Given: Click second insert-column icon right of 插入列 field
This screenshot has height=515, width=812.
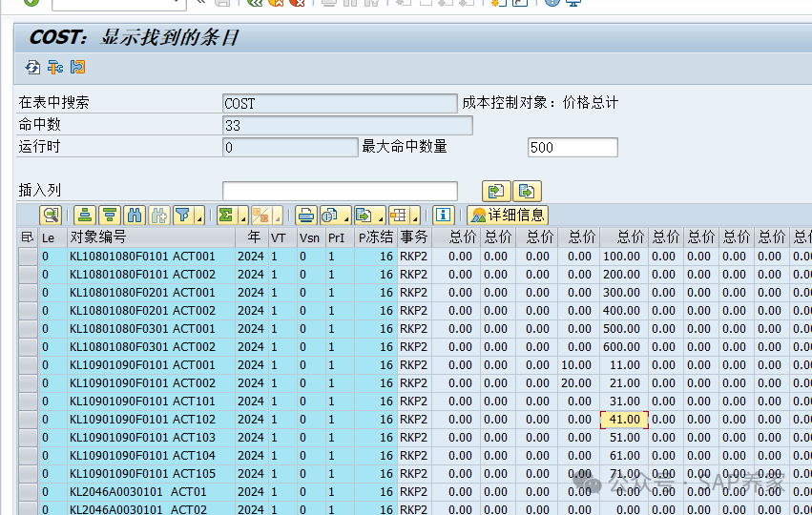Looking at the screenshot, I should pyautogui.click(x=527, y=191).
